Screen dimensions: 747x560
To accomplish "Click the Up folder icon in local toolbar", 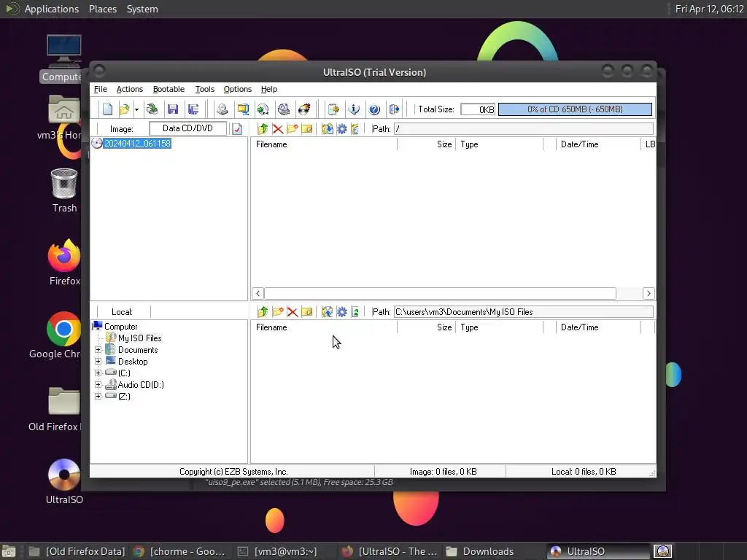I will pyautogui.click(x=263, y=312).
